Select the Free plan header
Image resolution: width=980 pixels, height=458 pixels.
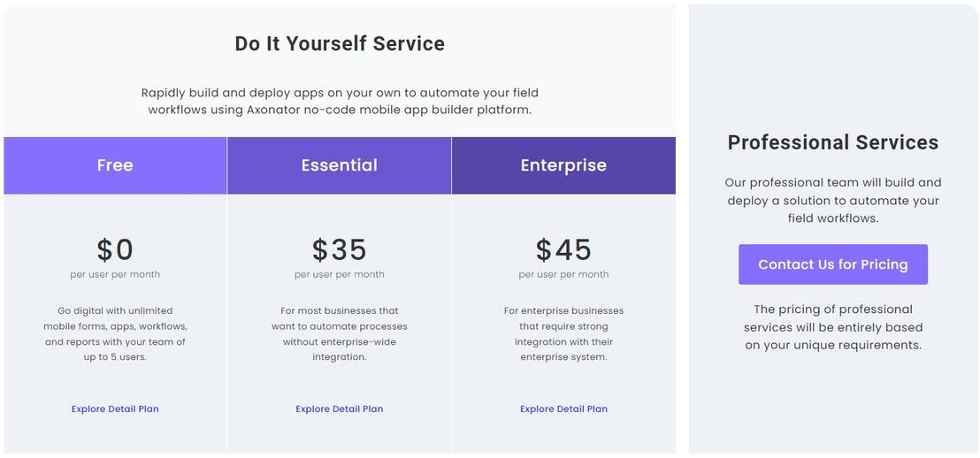coord(115,165)
